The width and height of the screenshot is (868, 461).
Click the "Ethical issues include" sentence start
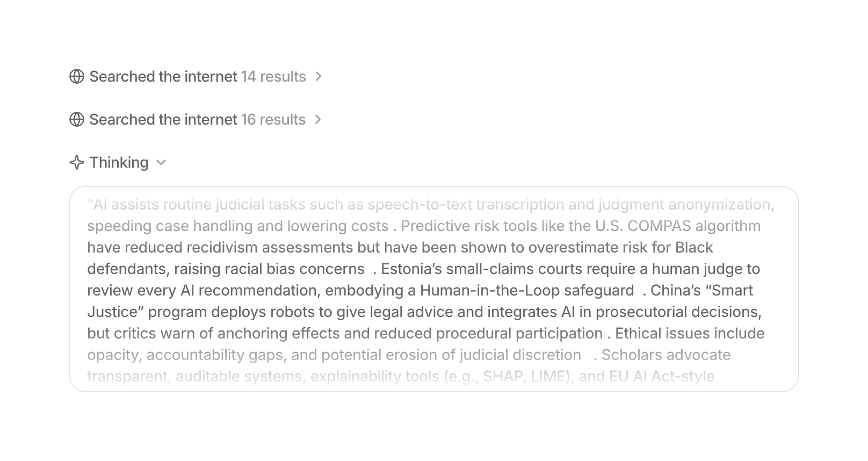pos(690,334)
